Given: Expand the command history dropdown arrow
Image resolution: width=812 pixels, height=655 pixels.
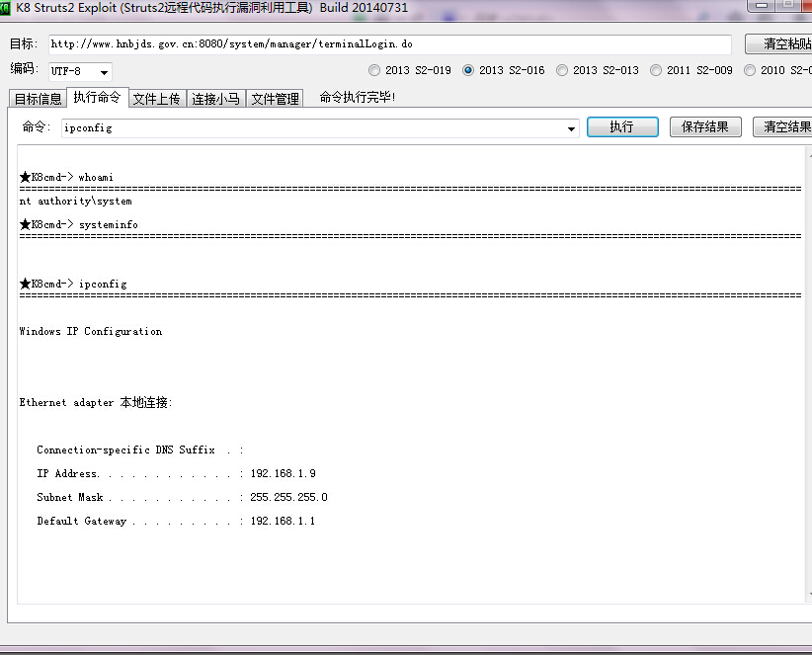Looking at the screenshot, I should click(571, 128).
